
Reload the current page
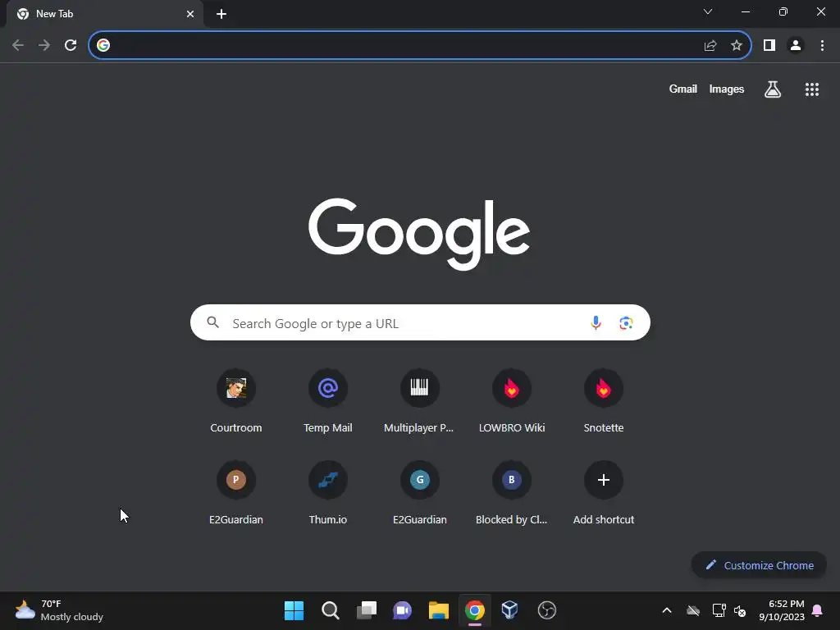tap(71, 45)
